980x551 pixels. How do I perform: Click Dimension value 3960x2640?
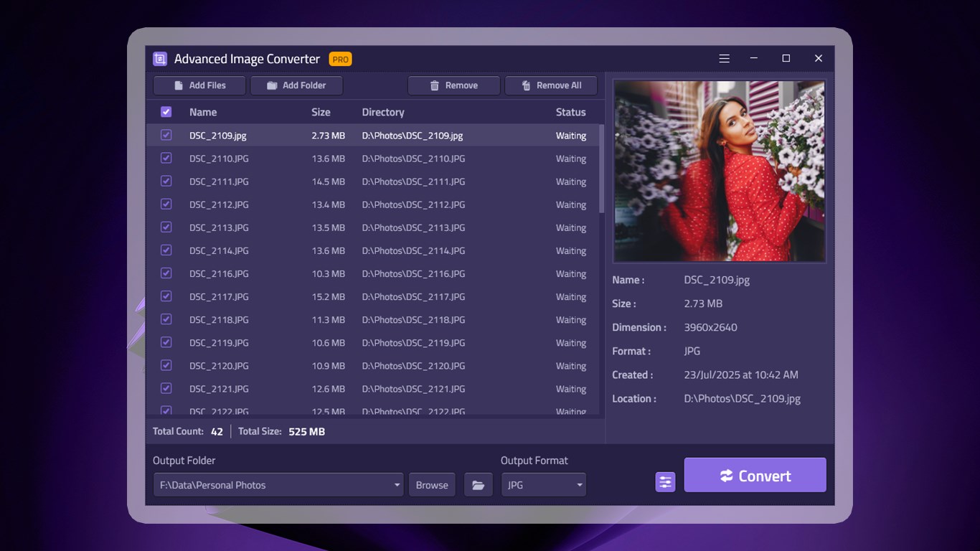pos(710,327)
